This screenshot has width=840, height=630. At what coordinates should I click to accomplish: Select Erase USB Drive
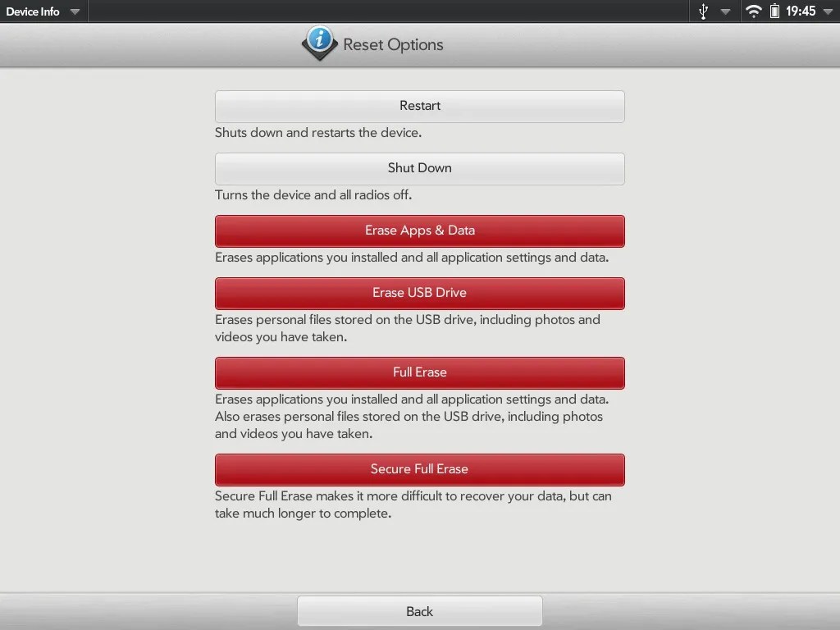(x=419, y=293)
